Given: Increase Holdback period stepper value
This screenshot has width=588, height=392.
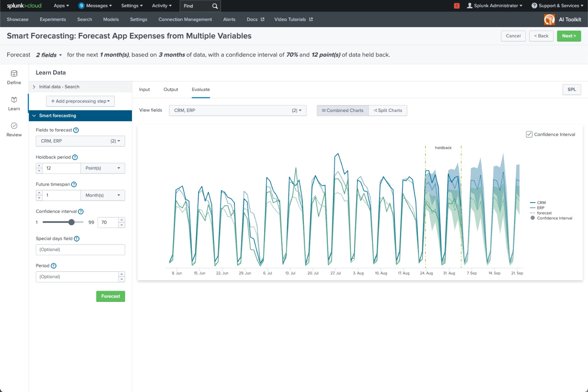Looking at the screenshot, I should (39, 166).
